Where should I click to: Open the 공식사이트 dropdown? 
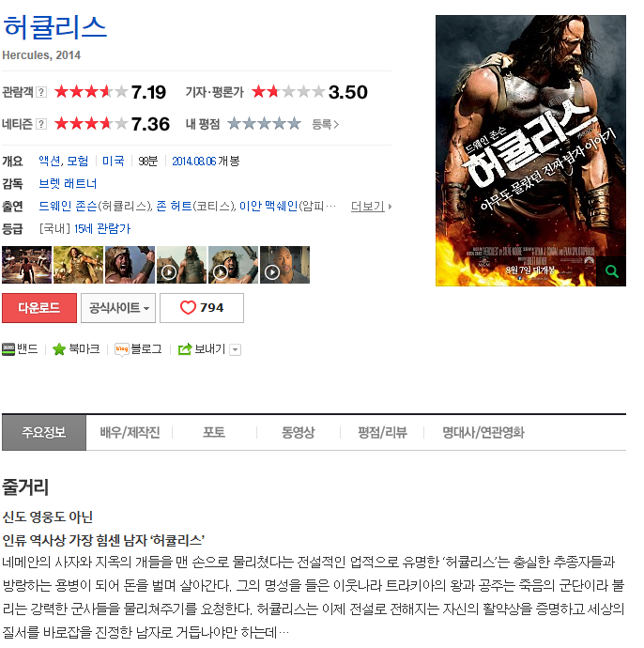point(118,308)
